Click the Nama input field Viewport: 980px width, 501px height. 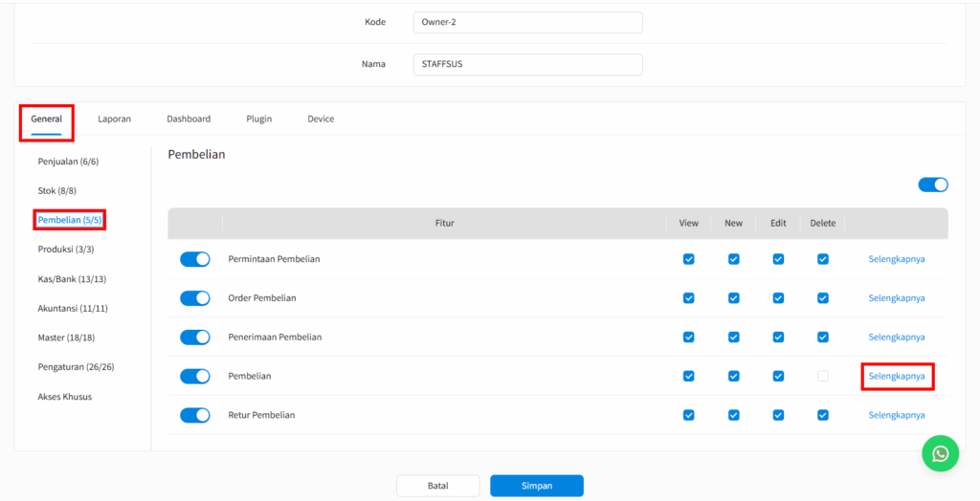tap(527, 64)
